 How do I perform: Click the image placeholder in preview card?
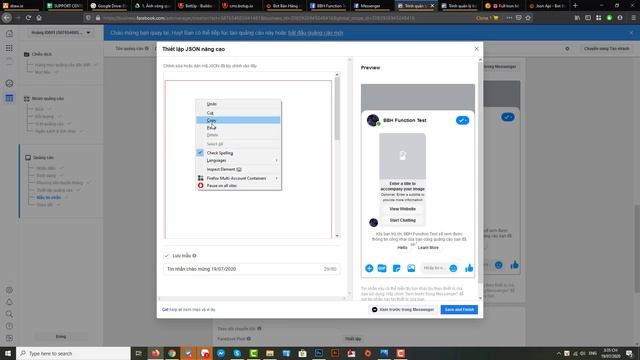click(x=402, y=156)
